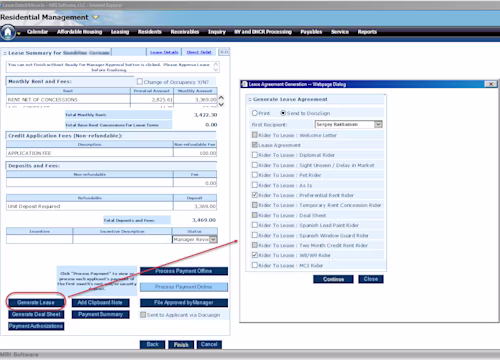500x360 pixels.
Task: Click the Generate Deal Sheet button
Action: (x=36, y=314)
